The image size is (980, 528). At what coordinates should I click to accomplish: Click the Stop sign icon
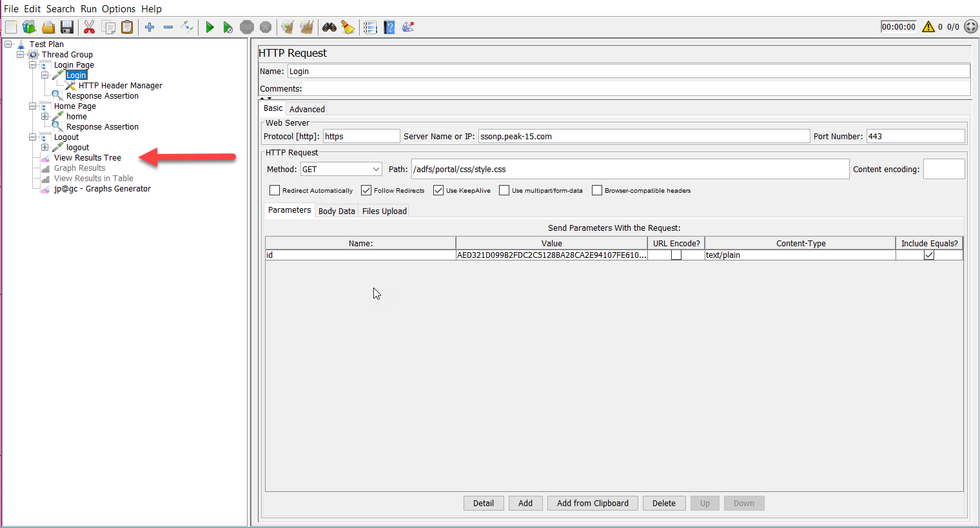[x=247, y=27]
